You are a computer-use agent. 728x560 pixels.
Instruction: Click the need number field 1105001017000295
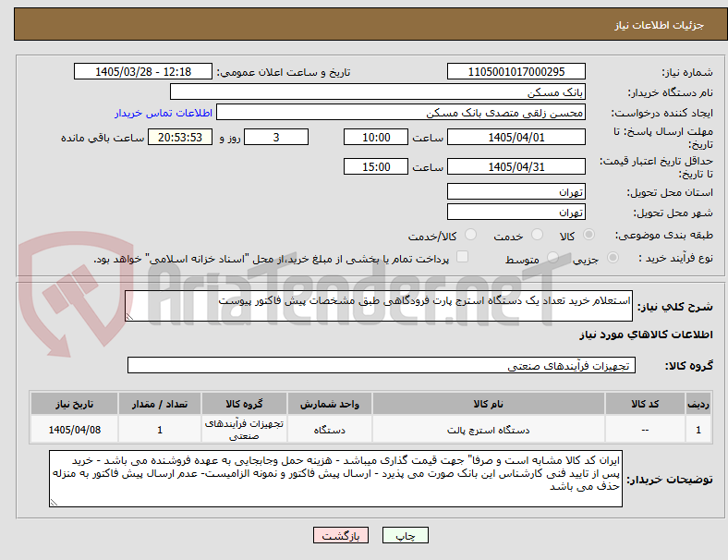[x=516, y=71]
